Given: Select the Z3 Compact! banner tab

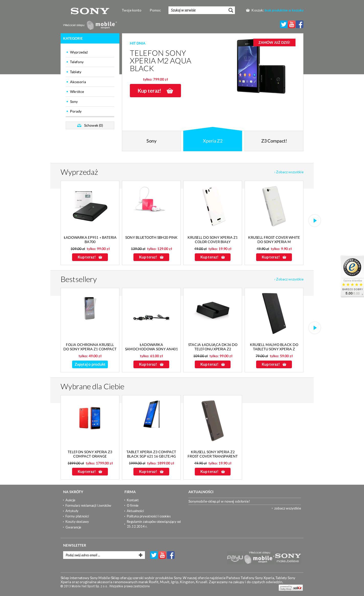Looking at the screenshot, I should (274, 141).
